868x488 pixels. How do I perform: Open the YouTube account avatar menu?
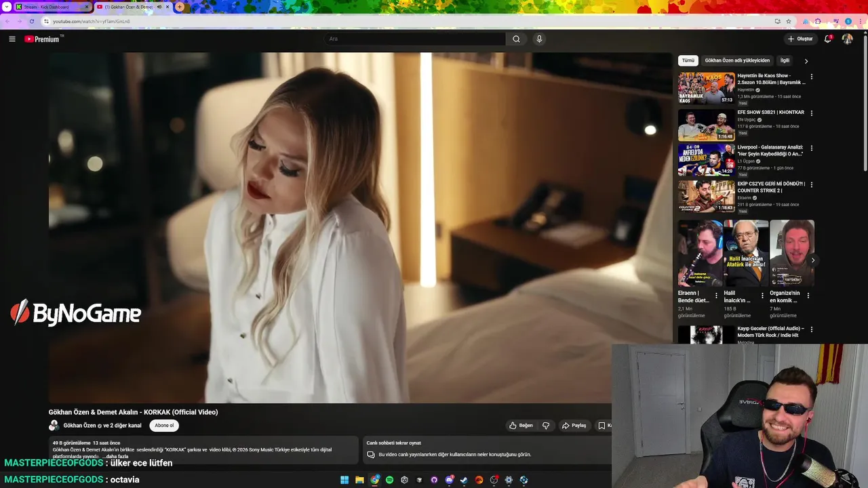pyautogui.click(x=847, y=39)
